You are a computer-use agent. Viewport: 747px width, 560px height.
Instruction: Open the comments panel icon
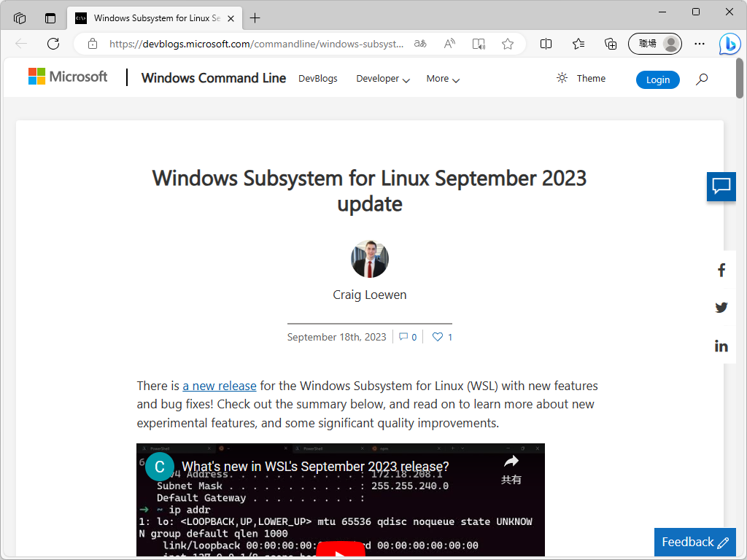click(721, 187)
